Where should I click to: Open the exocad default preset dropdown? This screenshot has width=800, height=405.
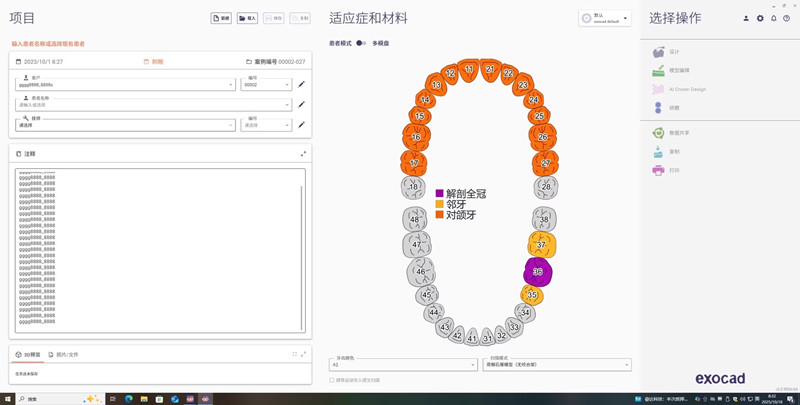pyautogui.click(x=605, y=18)
